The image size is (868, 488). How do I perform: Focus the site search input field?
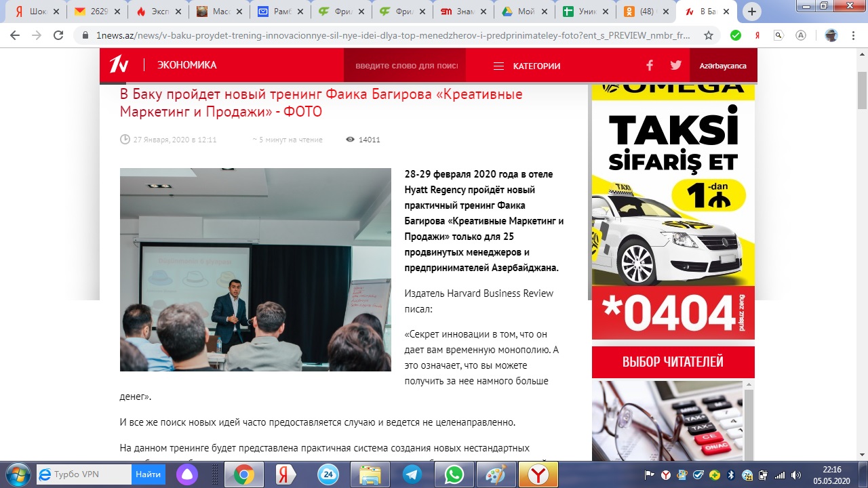[406, 66]
